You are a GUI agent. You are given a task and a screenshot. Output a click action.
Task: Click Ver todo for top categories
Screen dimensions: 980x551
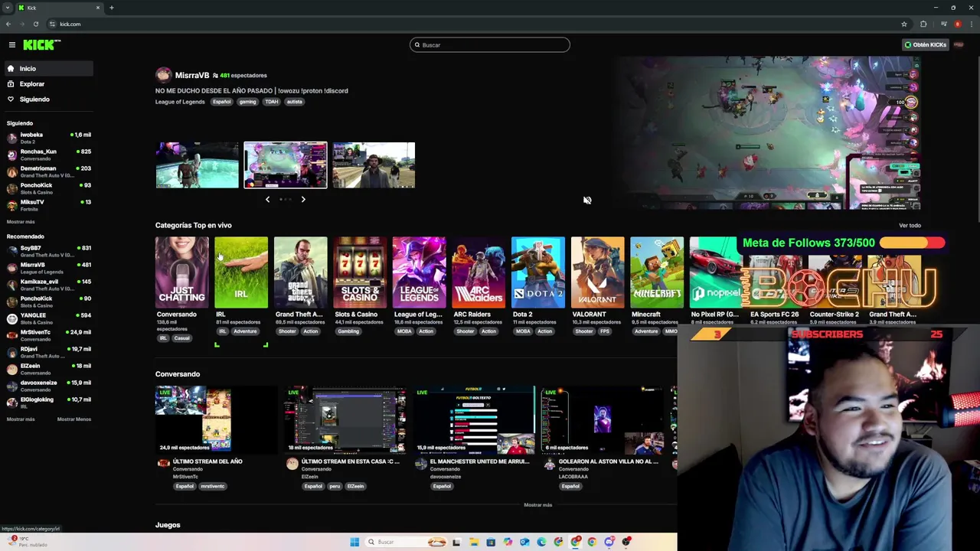(910, 226)
